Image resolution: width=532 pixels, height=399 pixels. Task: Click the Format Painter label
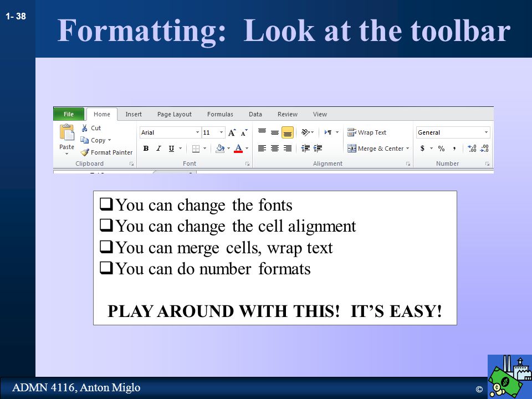pyautogui.click(x=111, y=152)
